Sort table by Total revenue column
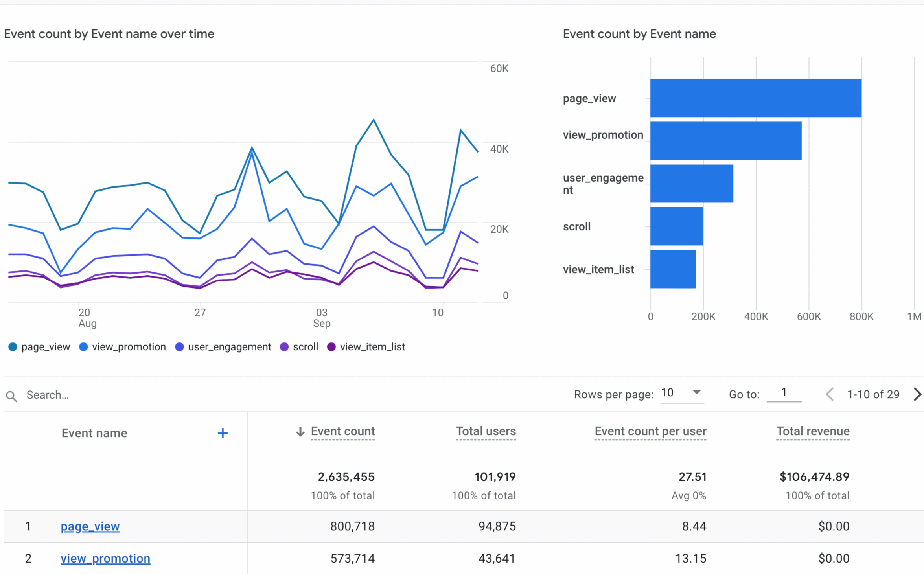The image size is (924, 574). 813,431
